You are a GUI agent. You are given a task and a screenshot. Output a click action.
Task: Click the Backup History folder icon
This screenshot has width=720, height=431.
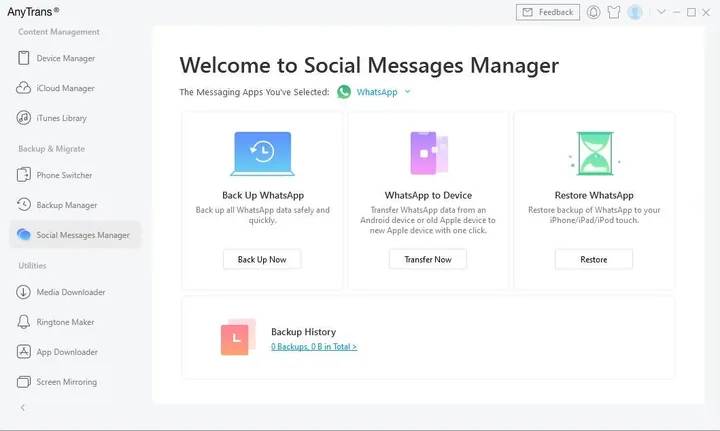[238, 337]
